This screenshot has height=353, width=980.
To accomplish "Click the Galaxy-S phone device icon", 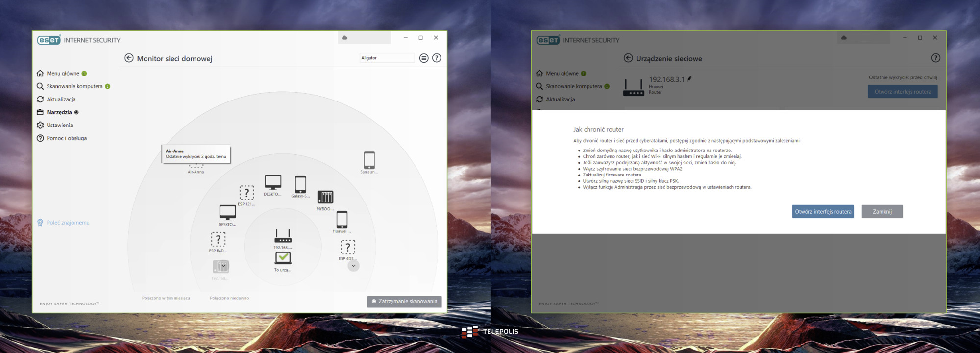I will tap(300, 184).
